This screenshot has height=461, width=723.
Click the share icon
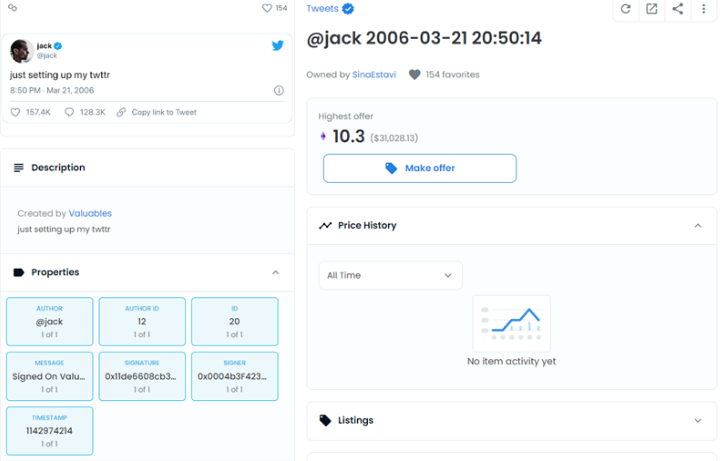[677, 9]
